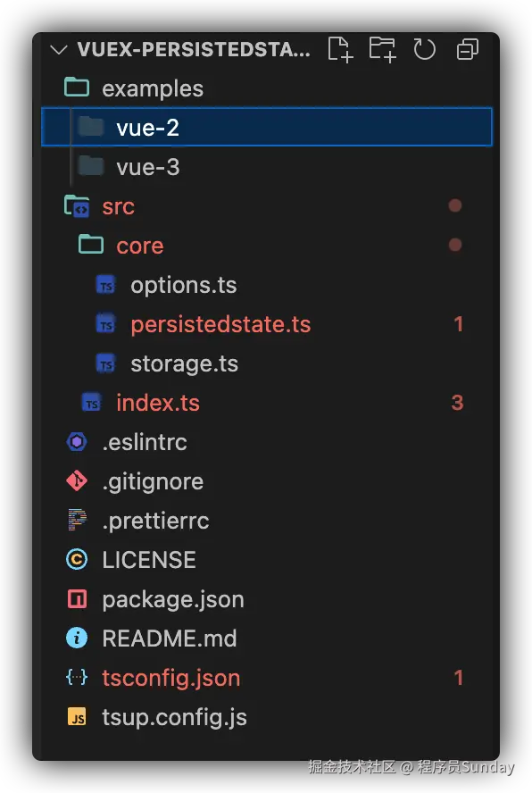Click the info icon beside README.md
Image resolution: width=532 pixels, height=793 pixels.
77,639
